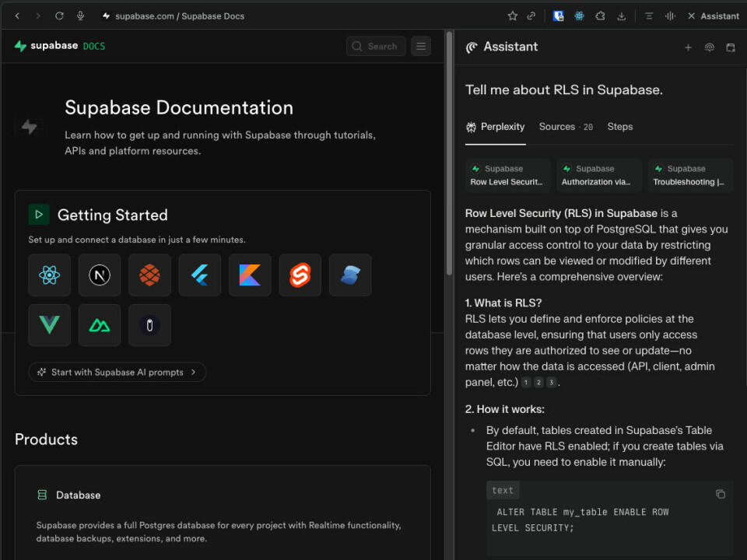The width and height of the screenshot is (747, 560).
Task: Click the browser forward arrow
Action: point(38,16)
